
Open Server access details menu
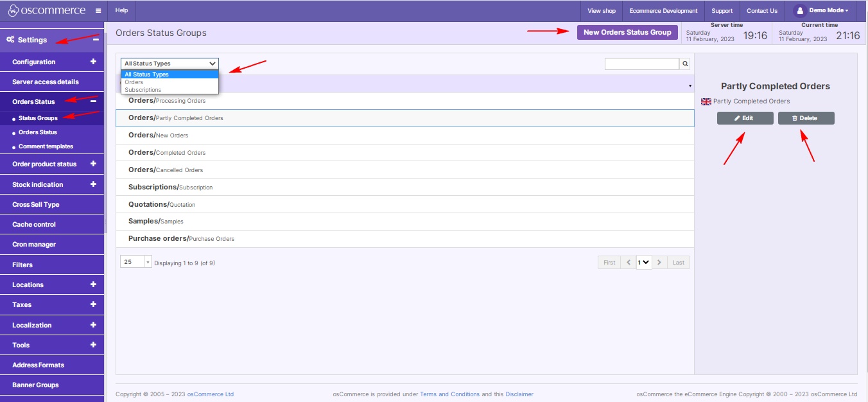click(x=52, y=82)
